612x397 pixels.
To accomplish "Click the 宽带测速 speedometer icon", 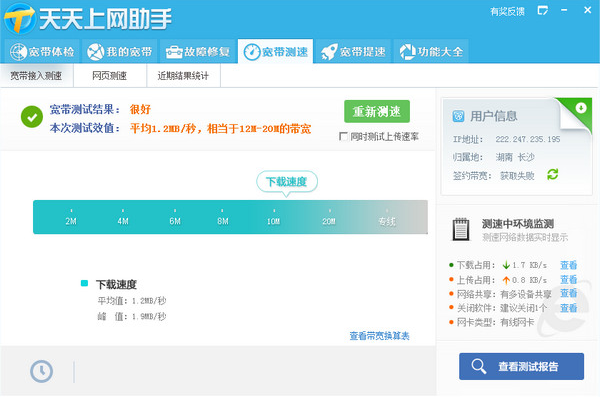I will point(252,52).
